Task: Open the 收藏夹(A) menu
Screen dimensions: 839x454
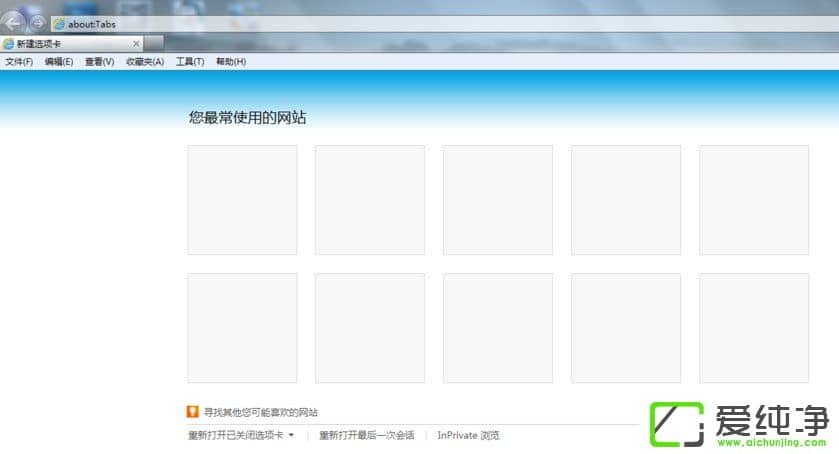Action: pos(145,62)
